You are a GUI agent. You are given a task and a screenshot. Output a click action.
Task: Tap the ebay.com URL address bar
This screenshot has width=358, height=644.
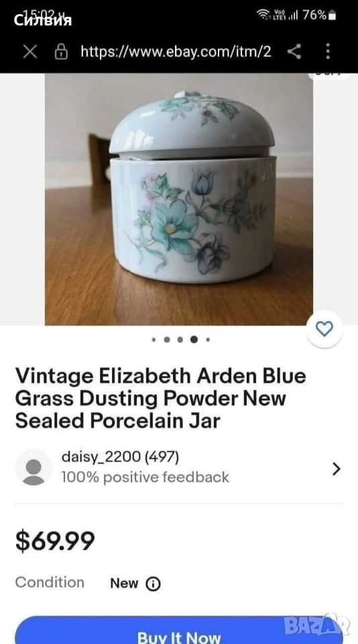point(176,52)
